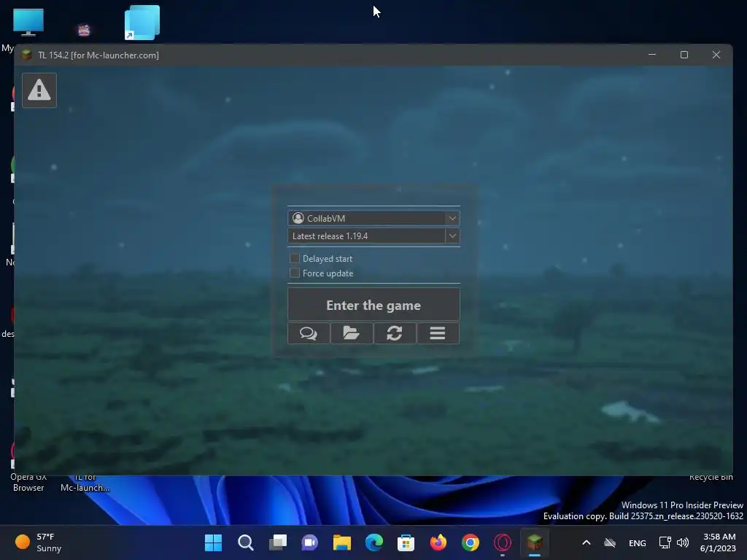
Task: Launch the Chat app from taskbar
Action: pyautogui.click(x=309, y=542)
